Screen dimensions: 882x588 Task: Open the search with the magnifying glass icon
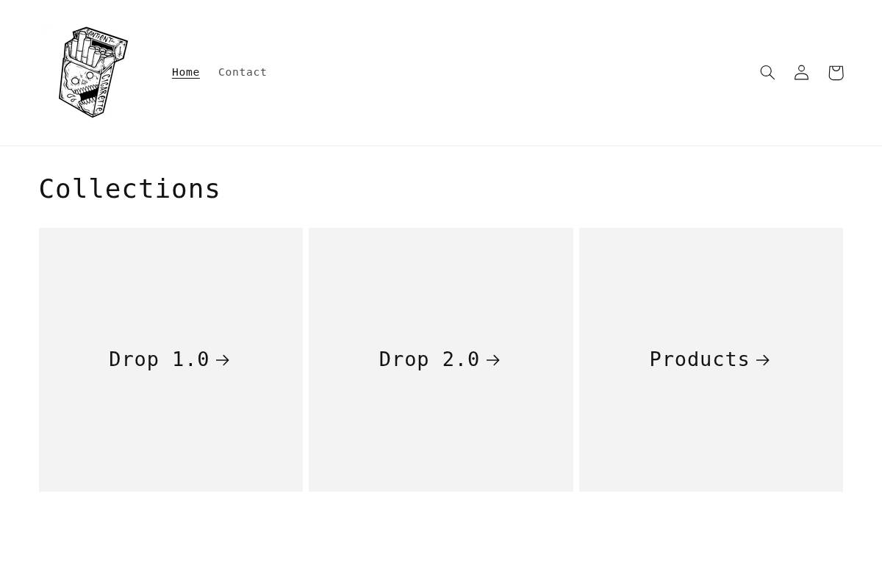pyautogui.click(x=767, y=72)
